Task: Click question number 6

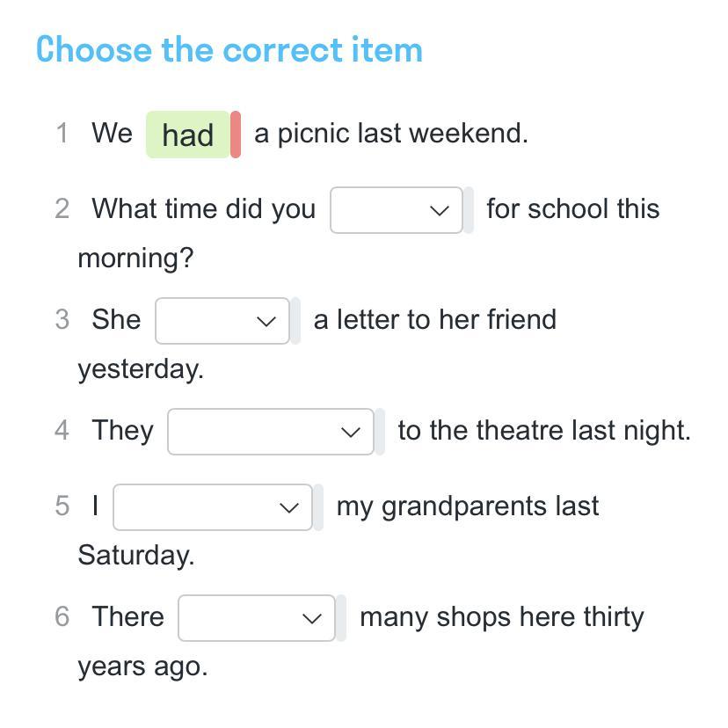Action: coord(62,617)
